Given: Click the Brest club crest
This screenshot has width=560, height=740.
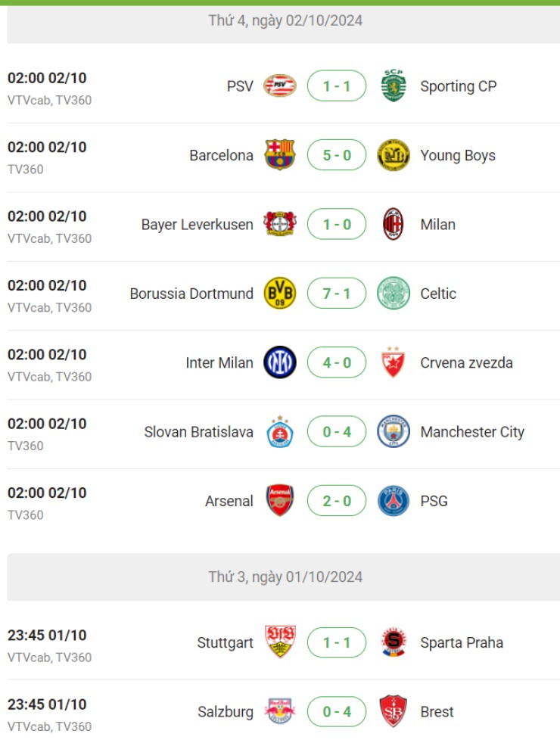Looking at the screenshot, I should click(x=394, y=711).
